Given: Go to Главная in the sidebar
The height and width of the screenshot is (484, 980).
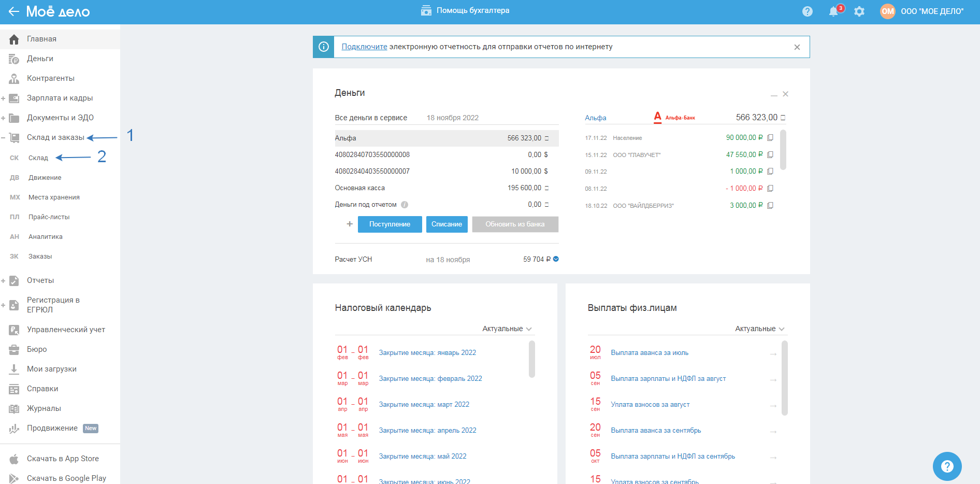Looking at the screenshot, I should 60,39.
